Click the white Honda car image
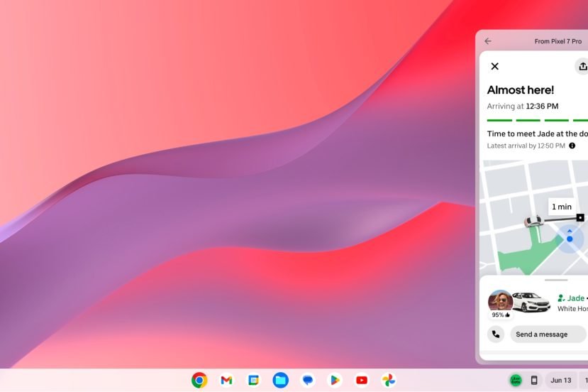The height and width of the screenshot is (392, 588). click(531, 303)
